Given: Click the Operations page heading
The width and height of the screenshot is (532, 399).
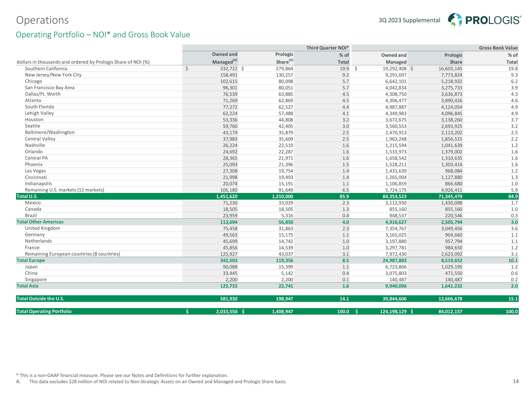Looking at the screenshot, I should point(42,20).
